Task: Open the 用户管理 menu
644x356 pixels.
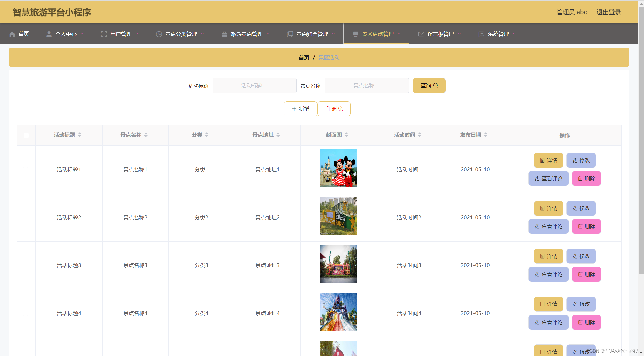Action: click(120, 34)
